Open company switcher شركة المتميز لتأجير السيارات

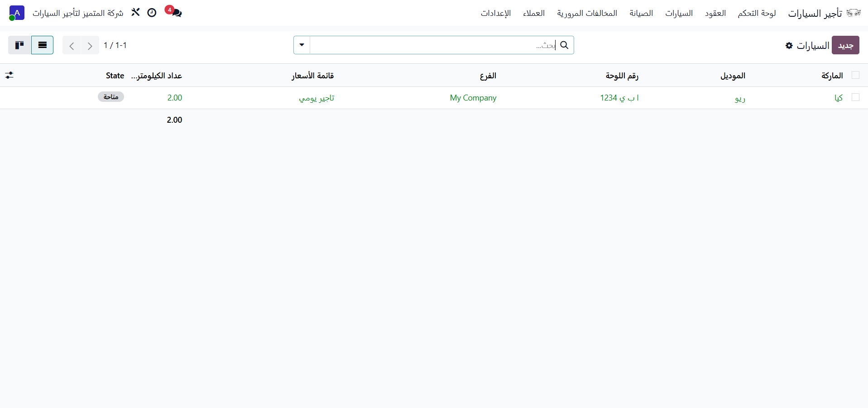pyautogui.click(x=78, y=13)
